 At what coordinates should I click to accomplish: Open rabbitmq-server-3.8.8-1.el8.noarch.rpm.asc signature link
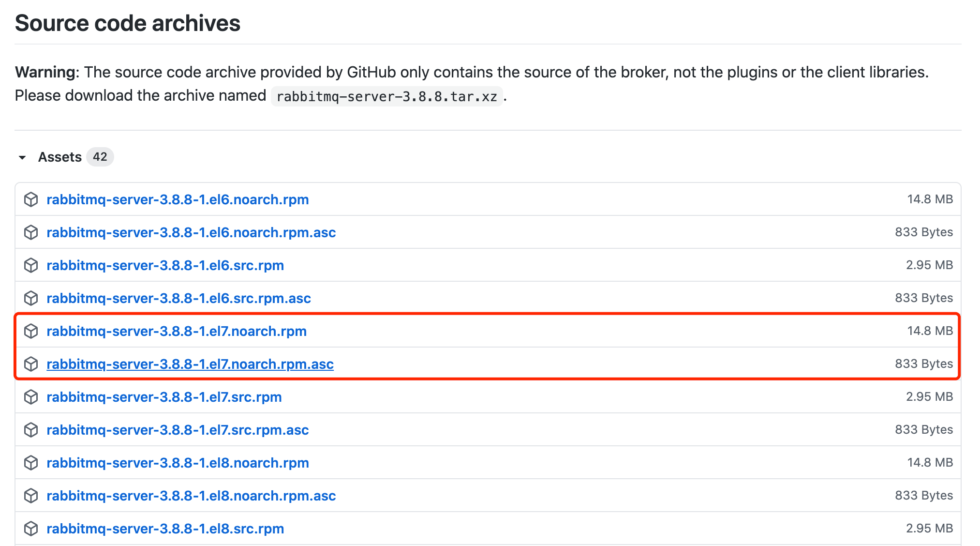[x=191, y=496]
